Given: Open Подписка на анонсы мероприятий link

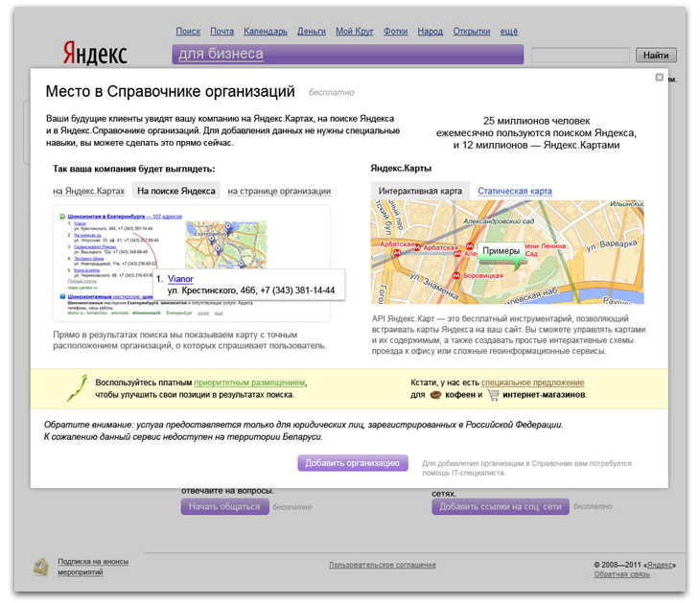Looking at the screenshot, I should tap(93, 567).
